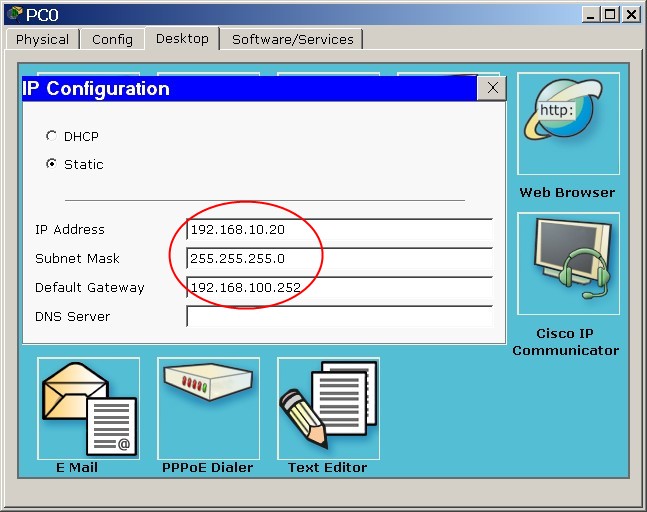The width and height of the screenshot is (647, 512).
Task: Click the E Mail label
Action: click(77, 467)
